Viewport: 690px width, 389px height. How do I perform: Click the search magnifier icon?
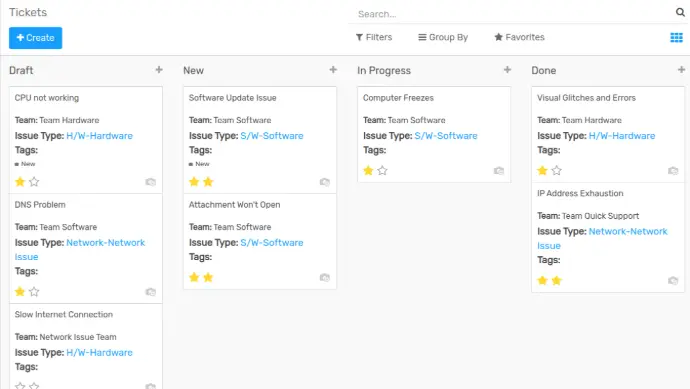(680, 12)
